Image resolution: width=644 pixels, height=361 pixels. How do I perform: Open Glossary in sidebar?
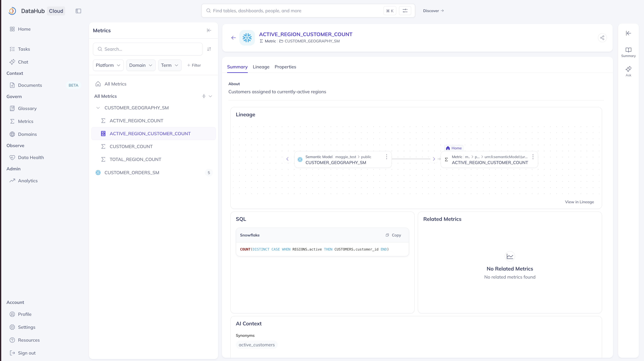(27, 109)
